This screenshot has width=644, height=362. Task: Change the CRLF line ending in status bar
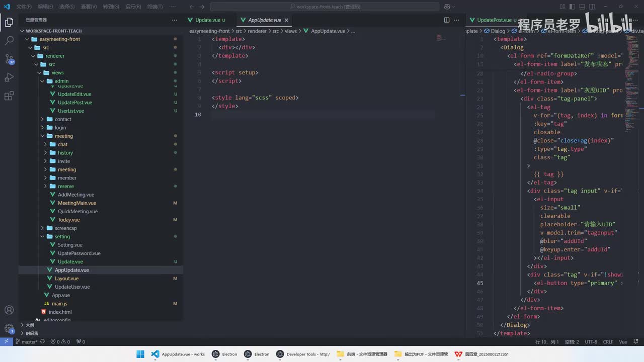coord(608,341)
